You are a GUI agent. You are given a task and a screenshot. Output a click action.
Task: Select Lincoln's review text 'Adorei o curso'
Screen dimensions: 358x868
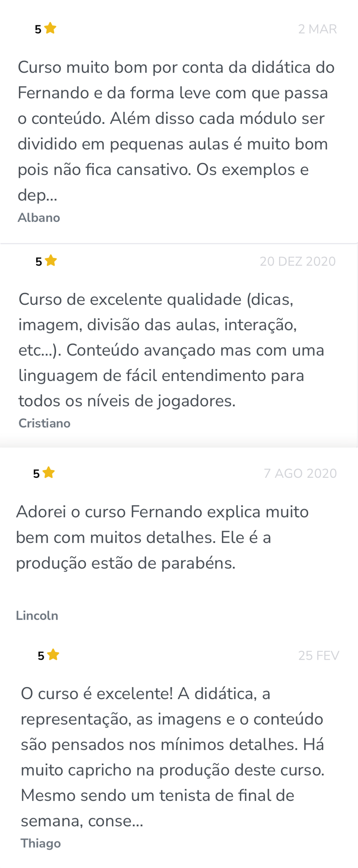pyautogui.click(x=162, y=537)
